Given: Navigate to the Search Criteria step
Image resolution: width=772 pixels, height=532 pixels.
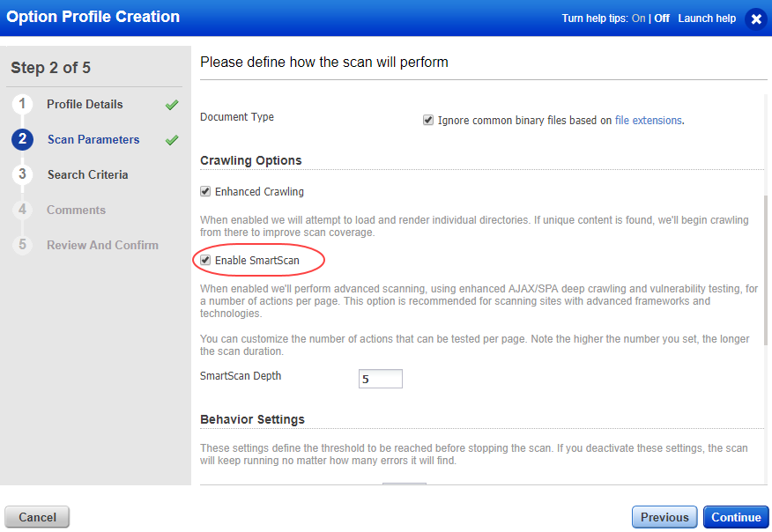Looking at the screenshot, I should coord(87,174).
